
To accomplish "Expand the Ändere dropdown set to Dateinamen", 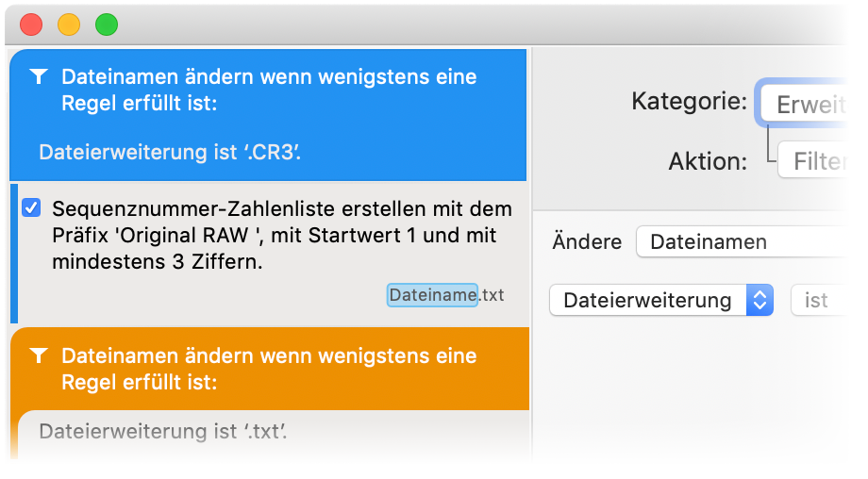I will coord(750,241).
